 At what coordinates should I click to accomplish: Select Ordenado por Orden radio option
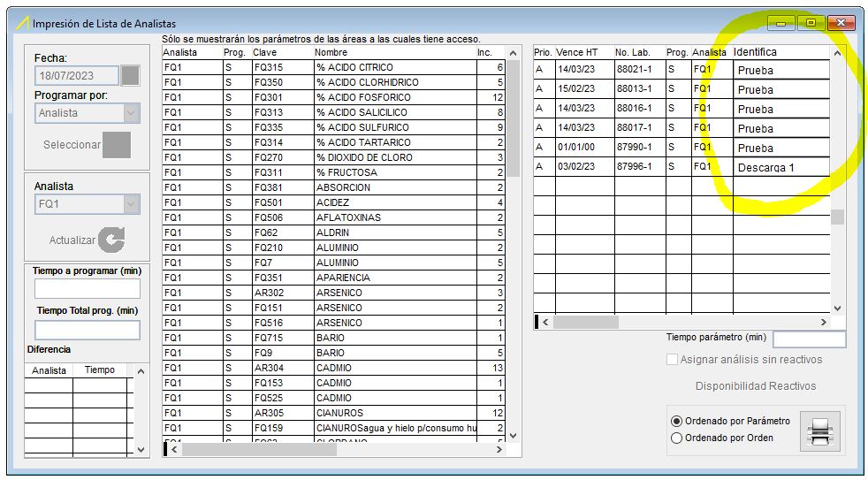pos(676,438)
